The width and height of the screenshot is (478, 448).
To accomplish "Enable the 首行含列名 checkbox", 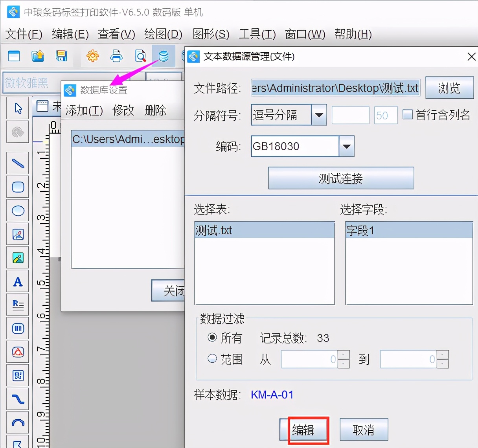I will coord(408,115).
